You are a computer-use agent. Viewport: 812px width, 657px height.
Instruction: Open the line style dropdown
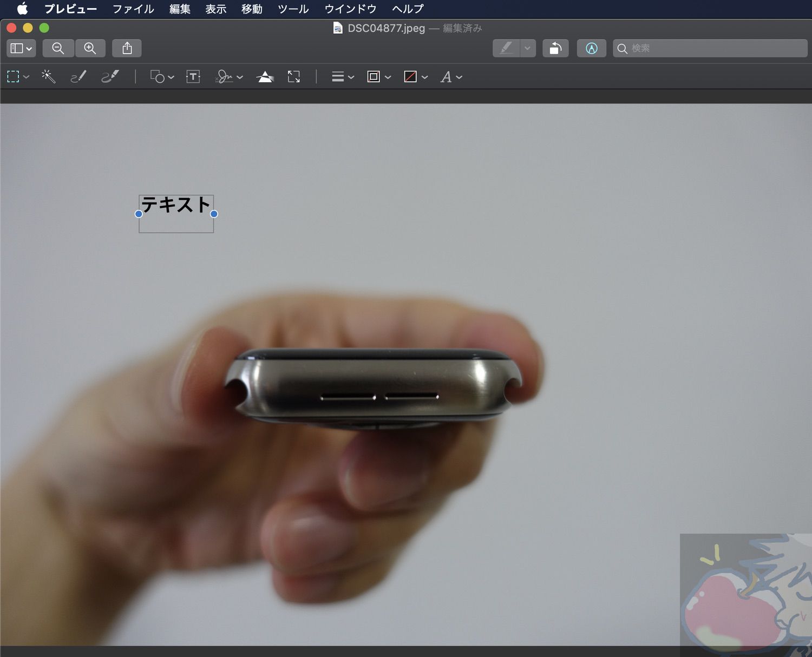(343, 77)
